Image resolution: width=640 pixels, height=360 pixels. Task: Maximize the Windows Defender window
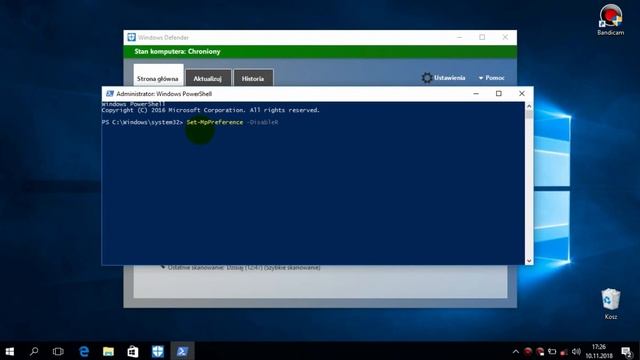(482, 37)
